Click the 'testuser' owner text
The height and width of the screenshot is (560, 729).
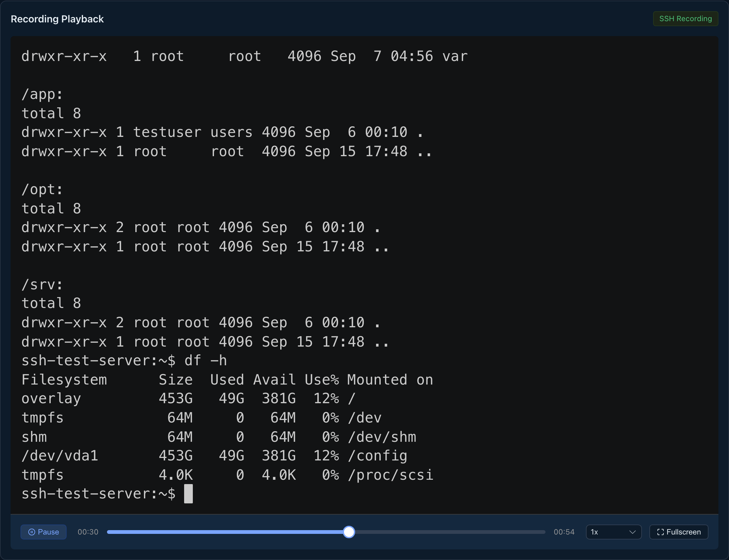tap(167, 132)
